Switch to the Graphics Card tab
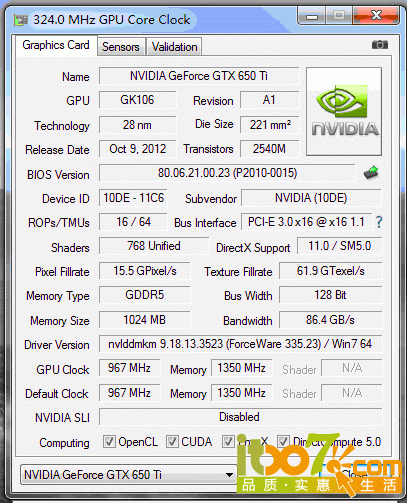 tap(56, 45)
